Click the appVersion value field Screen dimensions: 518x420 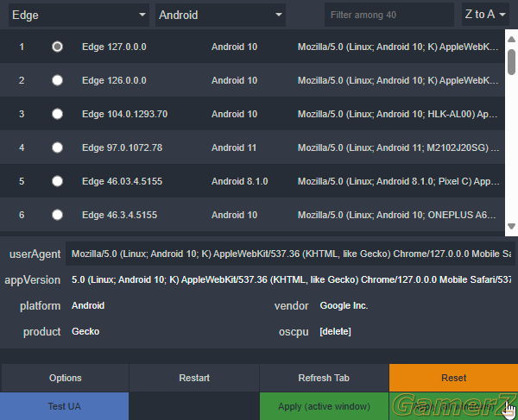pos(291,279)
